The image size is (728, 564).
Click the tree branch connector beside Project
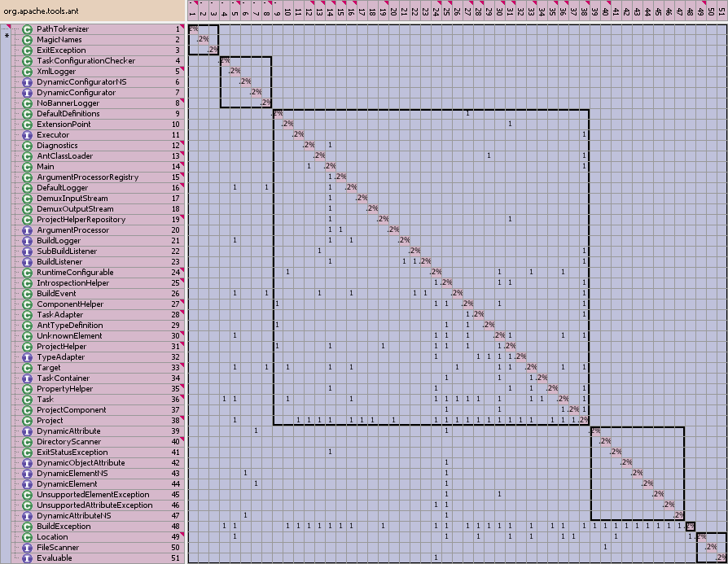coord(15,420)
